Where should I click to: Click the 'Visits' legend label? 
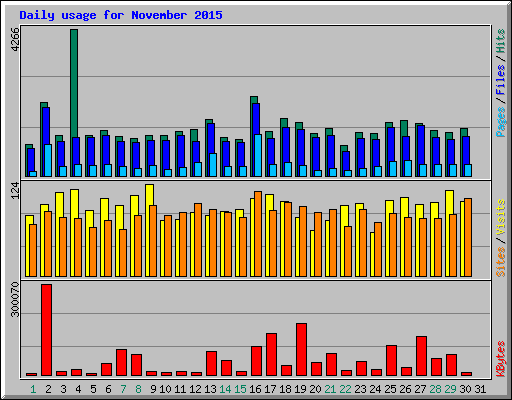[500, 218]
